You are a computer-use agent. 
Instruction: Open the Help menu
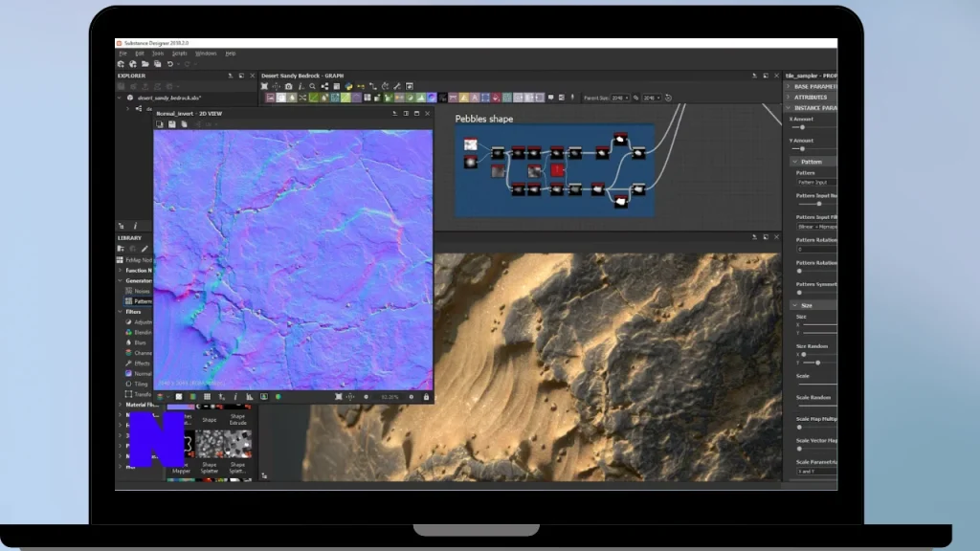tap(231, 54)
